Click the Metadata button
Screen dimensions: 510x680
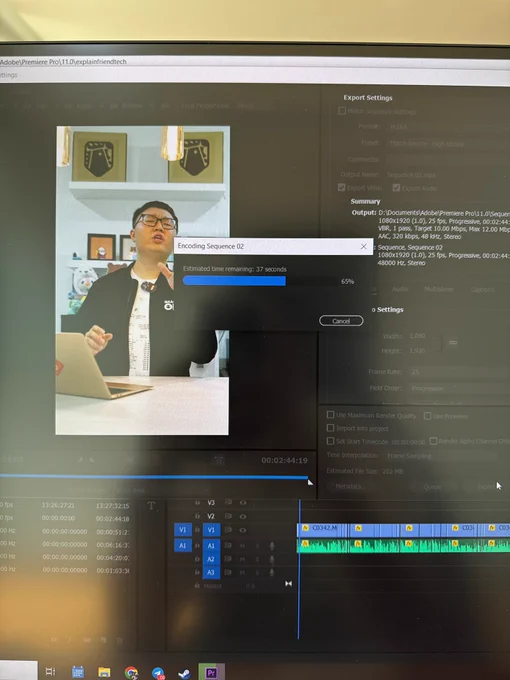pyautogui.click(x=349, y=487)
